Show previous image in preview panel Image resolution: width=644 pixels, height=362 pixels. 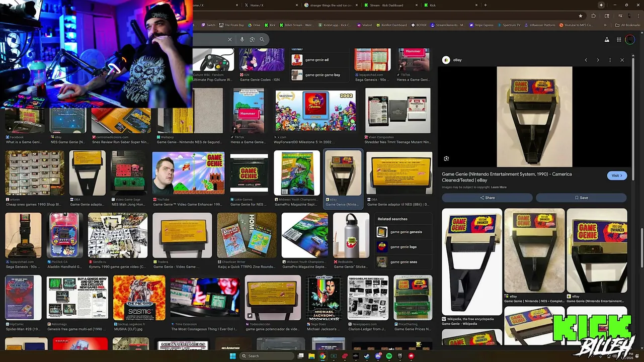(586, 60)
